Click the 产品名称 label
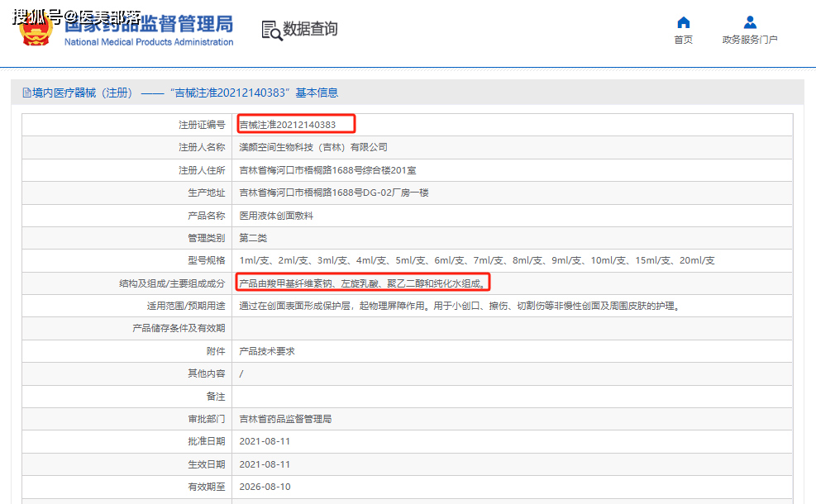The image size is (816, 504). point(207,216)
